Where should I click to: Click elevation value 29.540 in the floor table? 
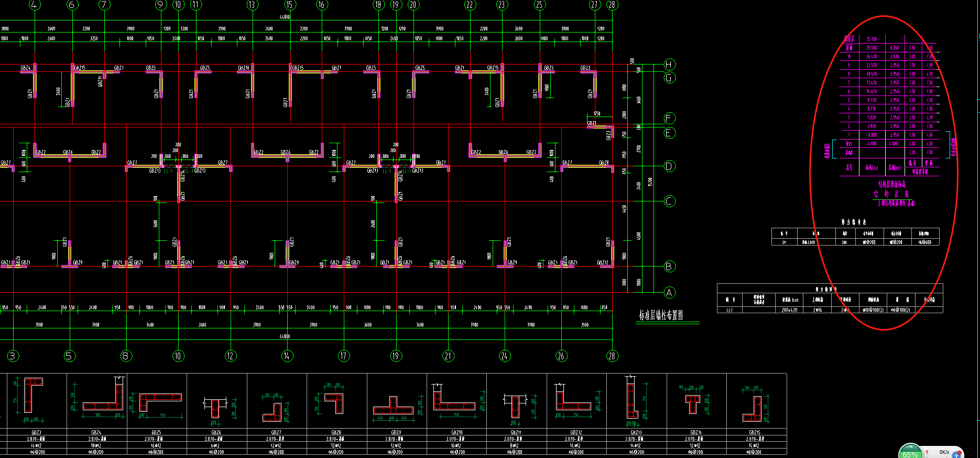(872, 48)
